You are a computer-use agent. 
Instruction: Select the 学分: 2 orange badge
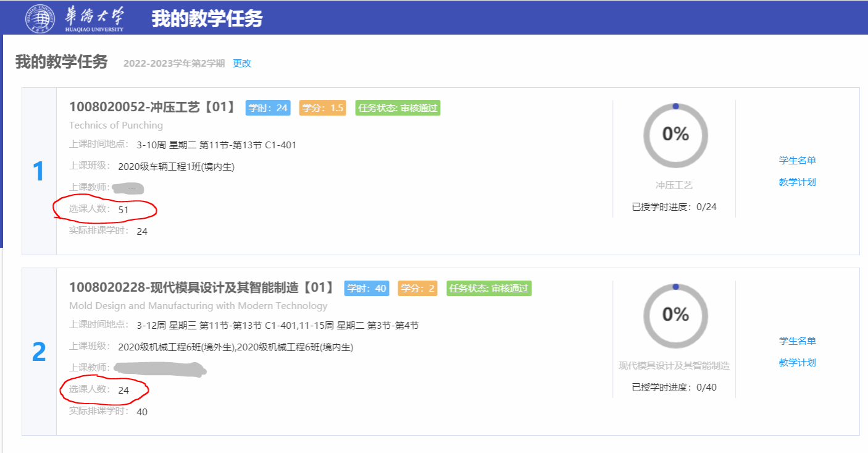[x=417, y=289]
